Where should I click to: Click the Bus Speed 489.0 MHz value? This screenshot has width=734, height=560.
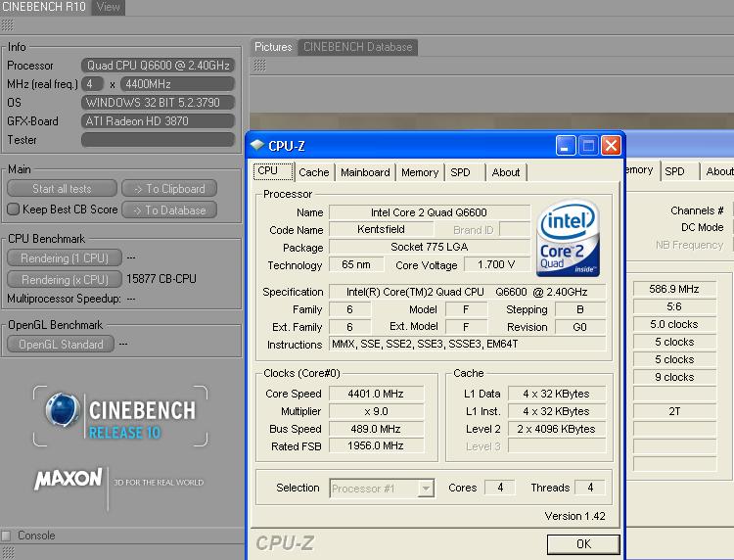377,429
